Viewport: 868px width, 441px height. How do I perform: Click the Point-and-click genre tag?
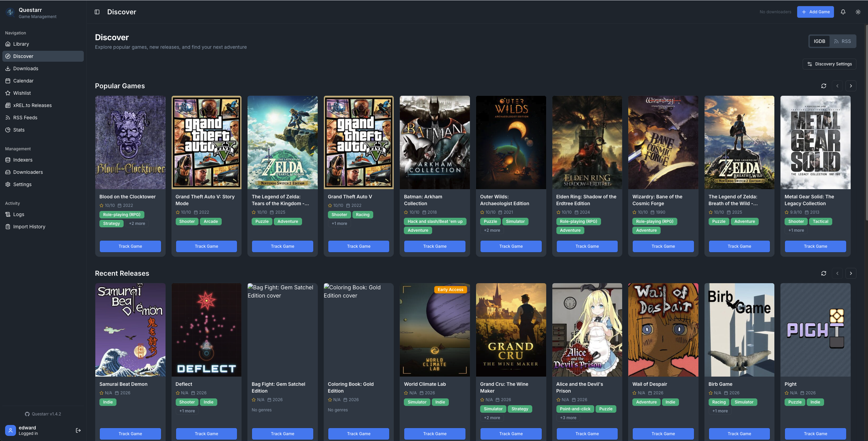pos(575,409)
